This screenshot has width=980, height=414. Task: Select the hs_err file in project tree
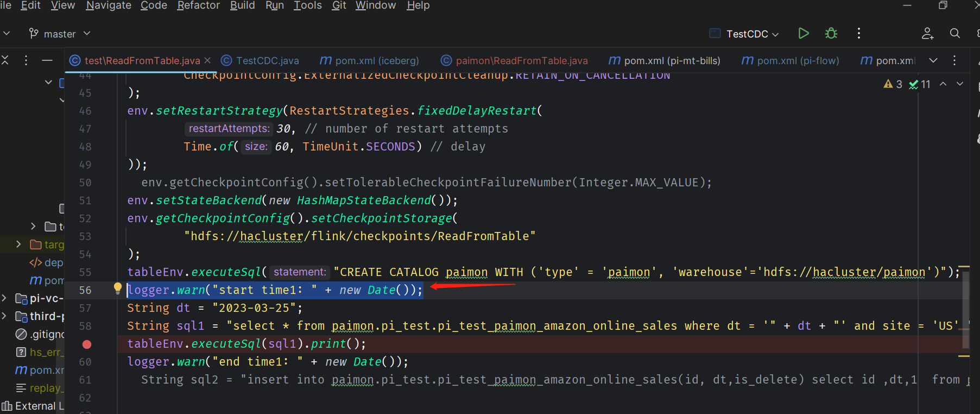tap(40, 352)
